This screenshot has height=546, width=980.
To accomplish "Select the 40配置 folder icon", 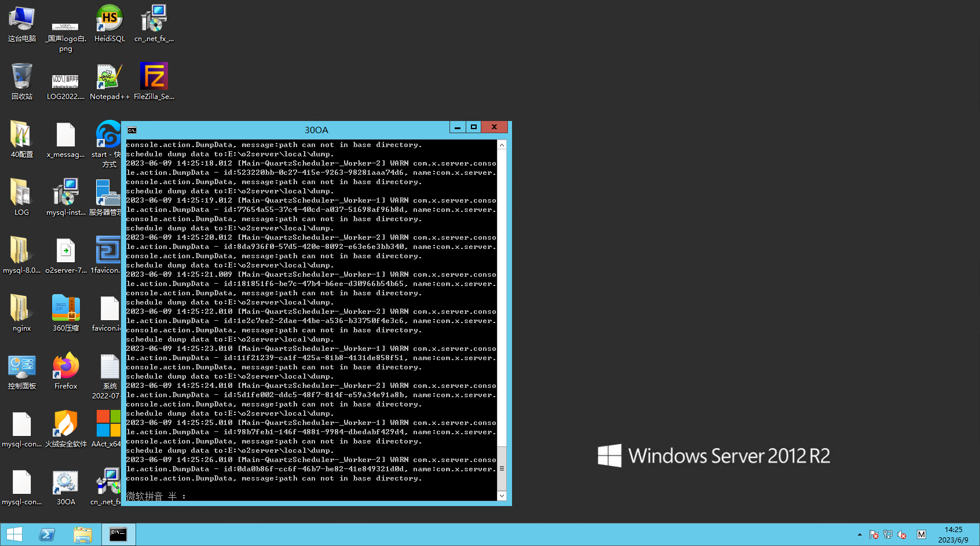I will coord(22,140).
